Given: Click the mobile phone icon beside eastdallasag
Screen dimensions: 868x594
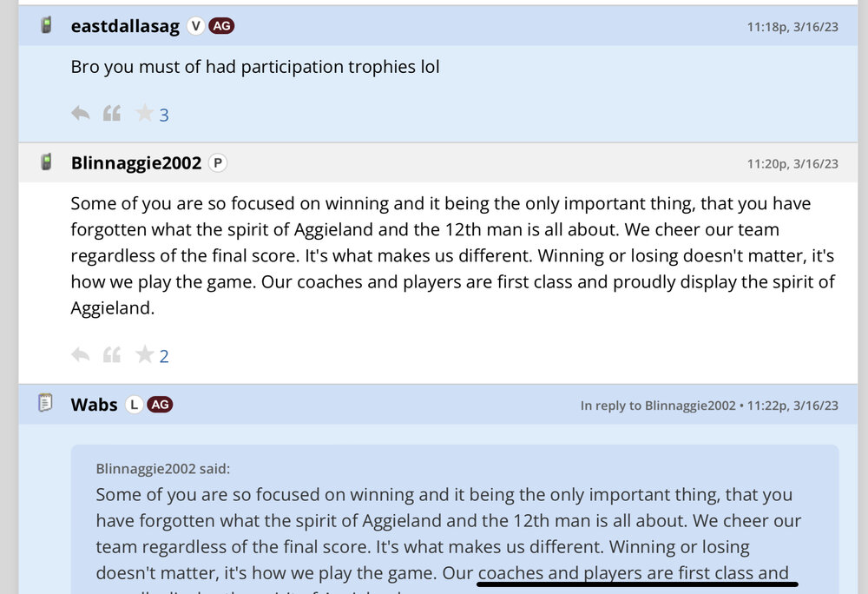Looking at the screenshot, I should click(x=46, y=26).
